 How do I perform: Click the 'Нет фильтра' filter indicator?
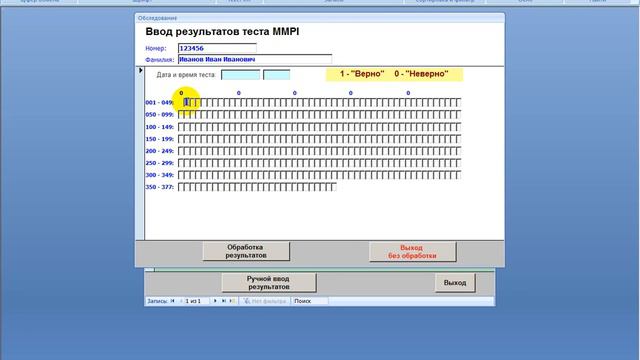(265, 301)
